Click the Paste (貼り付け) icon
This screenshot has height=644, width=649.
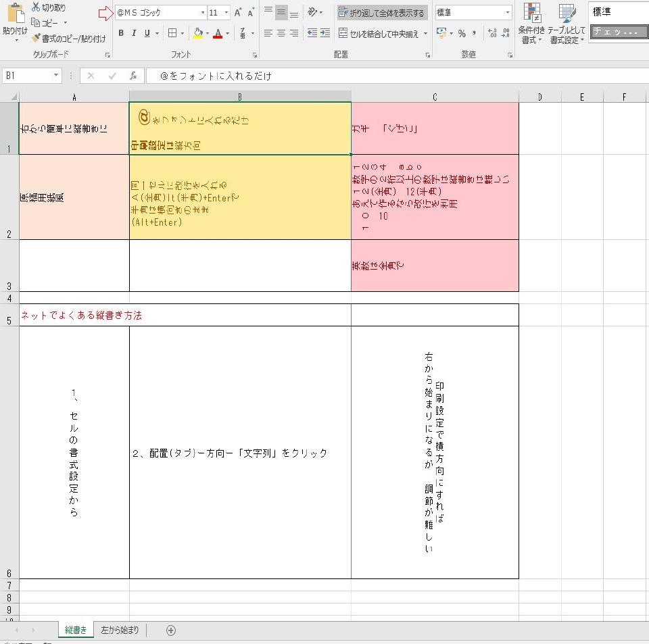[x=16, y=14]
